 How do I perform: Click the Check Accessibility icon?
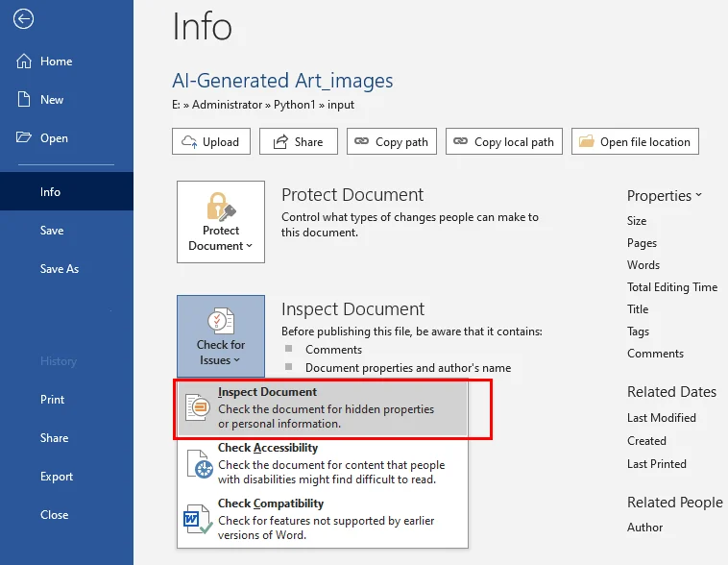(x=197, y=463)
